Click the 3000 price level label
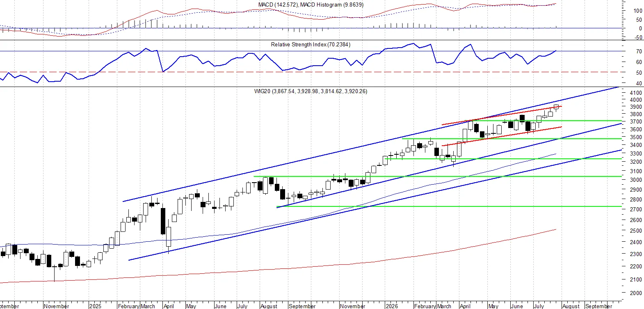The image size is (644, 309). 636,180
